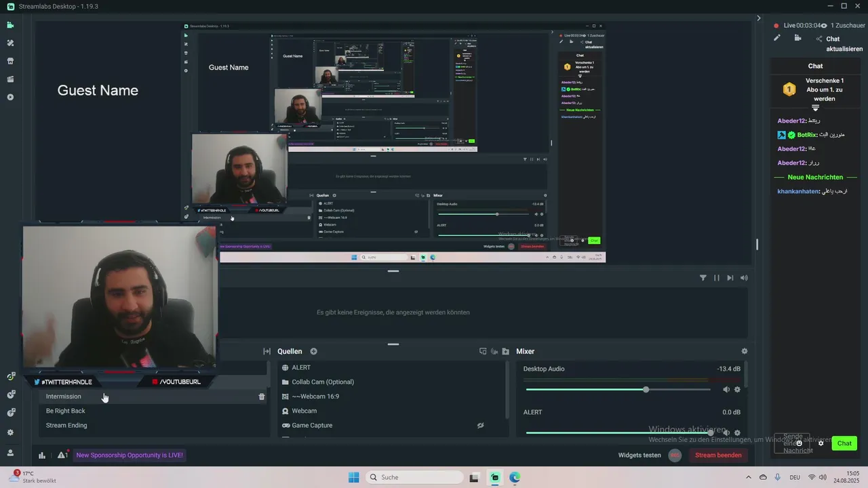Open the Themes icon in the left sidebar
The width and height of the screenshot is (868, 488).
[x=10, y=43]
